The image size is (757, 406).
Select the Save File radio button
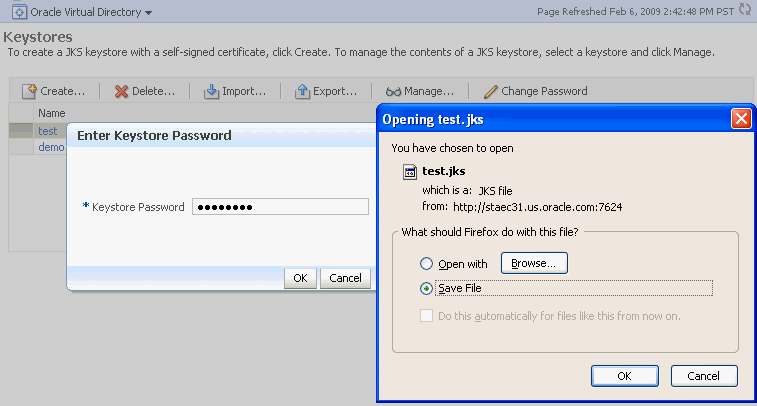[426, 288]
